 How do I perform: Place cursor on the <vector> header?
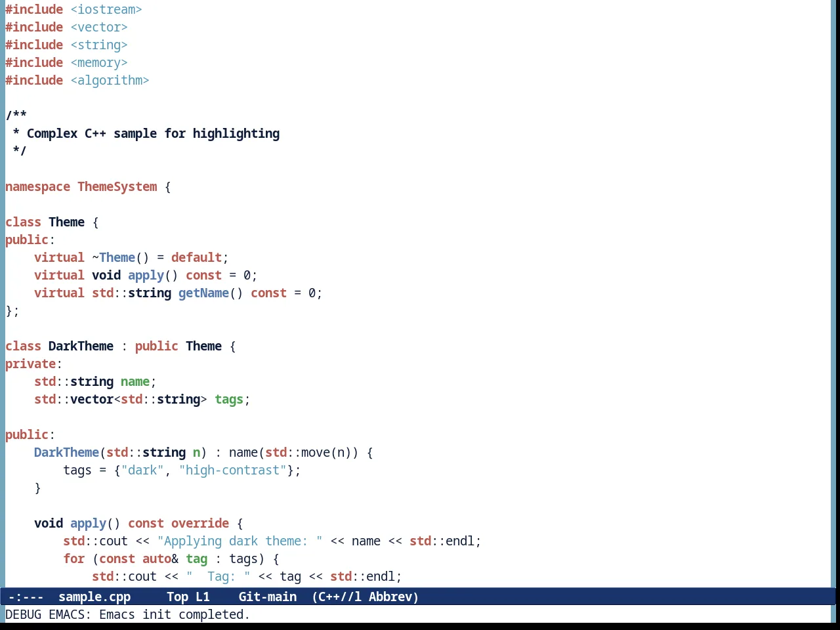(99, 27)
